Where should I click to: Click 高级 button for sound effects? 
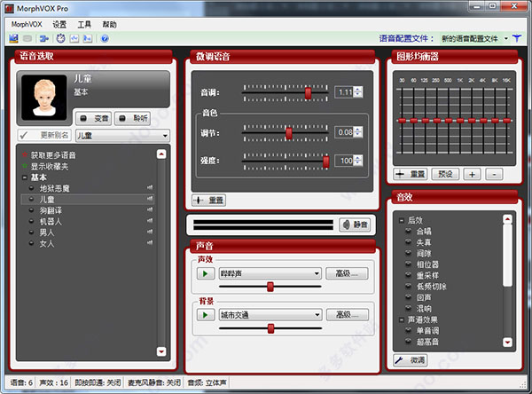(347, 273)
